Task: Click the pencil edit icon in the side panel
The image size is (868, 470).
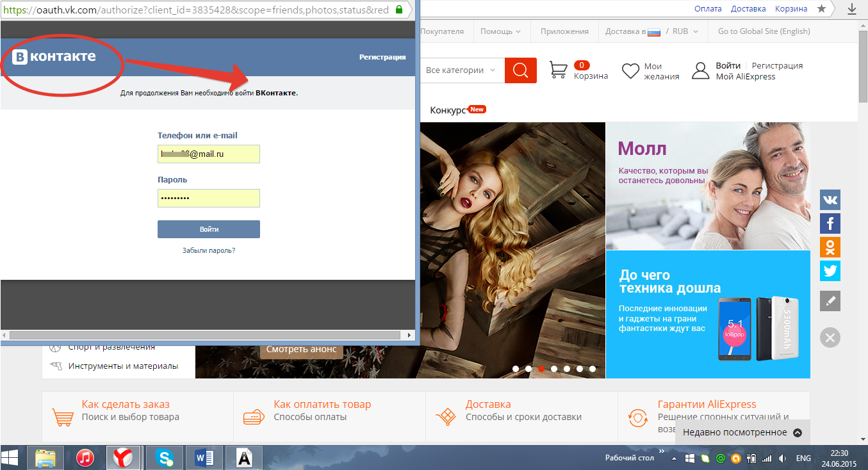Action: tap(830, 301)
